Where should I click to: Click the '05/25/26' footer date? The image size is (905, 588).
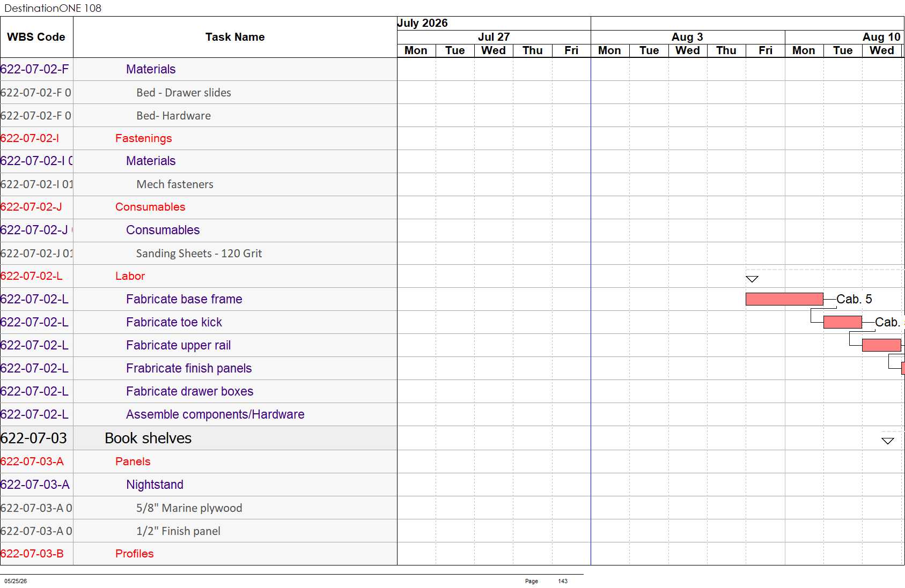(x=16, y=581)
